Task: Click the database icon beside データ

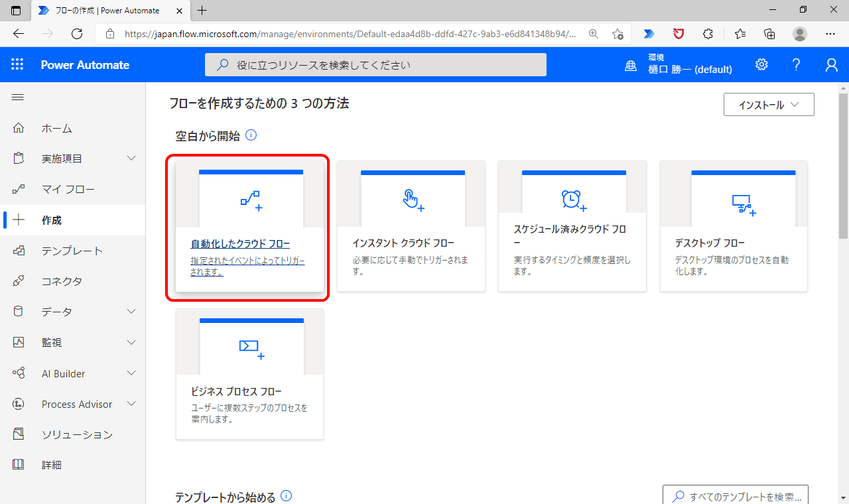Action: click(19, 312)
